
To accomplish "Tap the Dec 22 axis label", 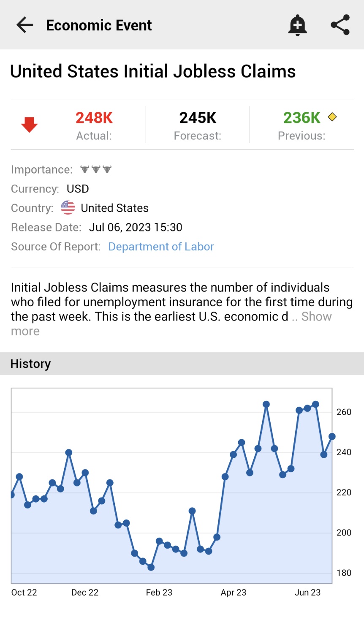I will 85,593.
